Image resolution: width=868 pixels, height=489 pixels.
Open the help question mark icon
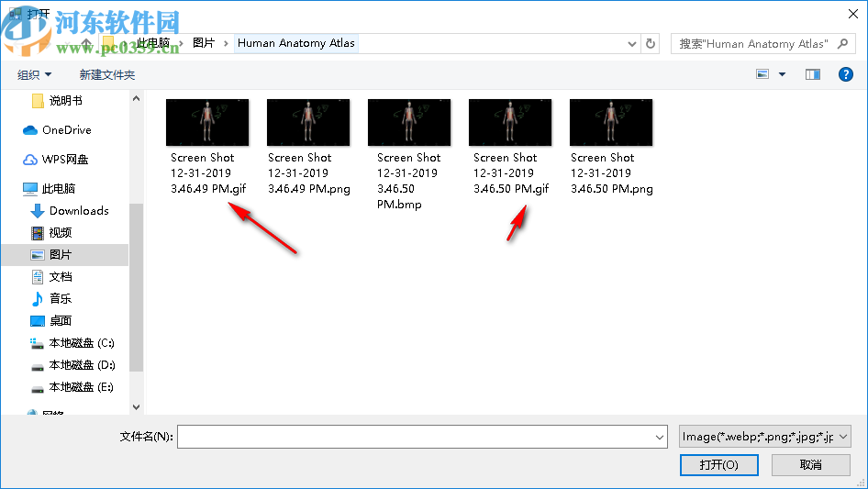coord(845,74)
